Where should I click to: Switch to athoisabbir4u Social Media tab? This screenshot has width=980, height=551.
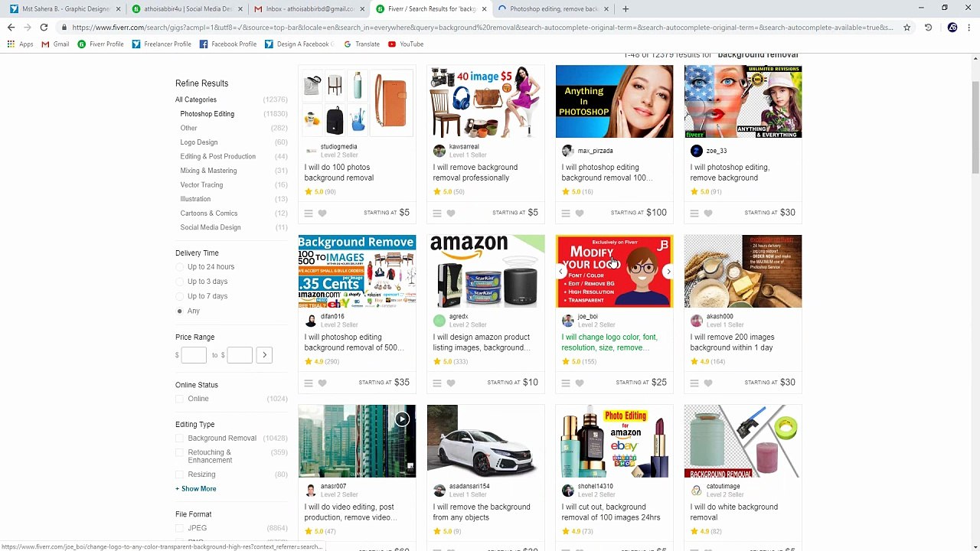[x=188, y=9]
